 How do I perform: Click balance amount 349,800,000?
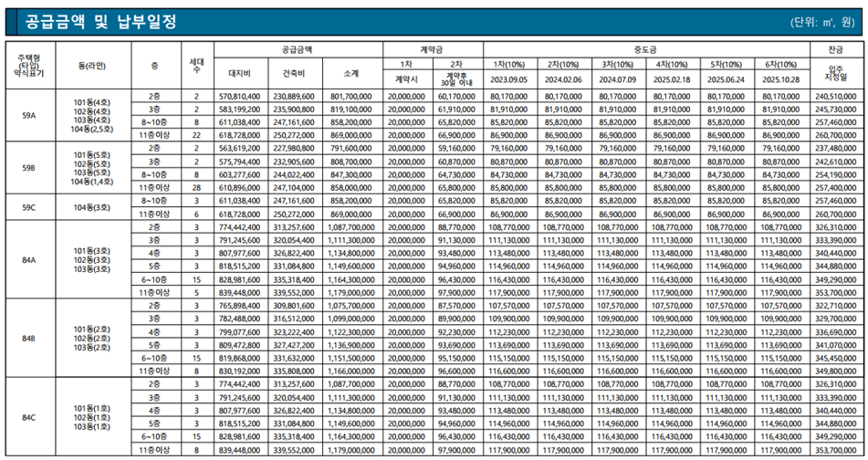click(x=835, y=371)
